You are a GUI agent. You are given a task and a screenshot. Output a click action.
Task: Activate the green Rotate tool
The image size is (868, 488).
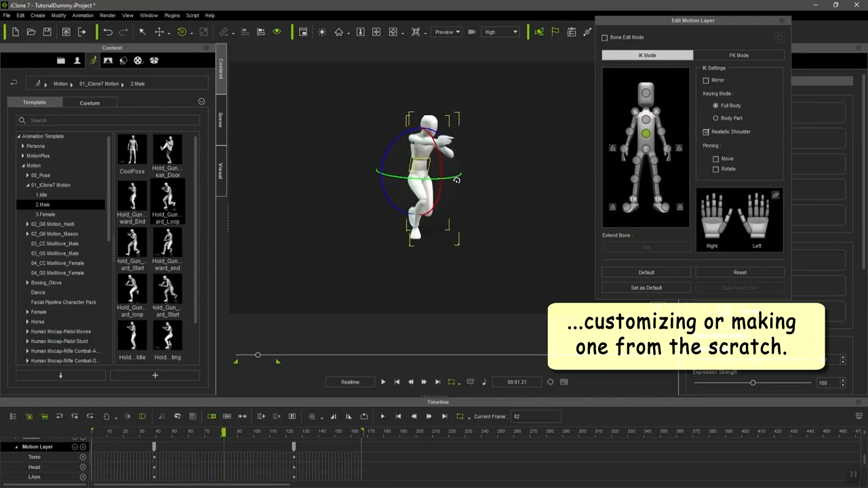pos(182,32)
